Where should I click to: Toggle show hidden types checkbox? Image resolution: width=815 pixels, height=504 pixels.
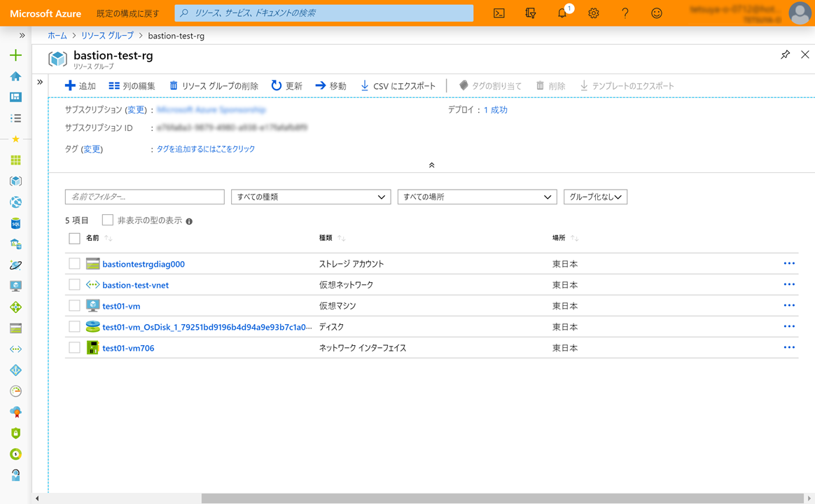click(108, 220)
